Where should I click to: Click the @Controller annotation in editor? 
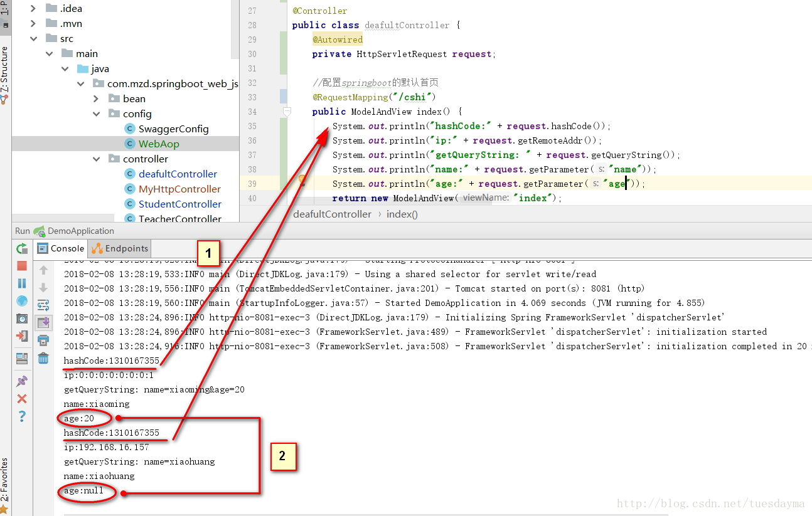click(319, 11)
